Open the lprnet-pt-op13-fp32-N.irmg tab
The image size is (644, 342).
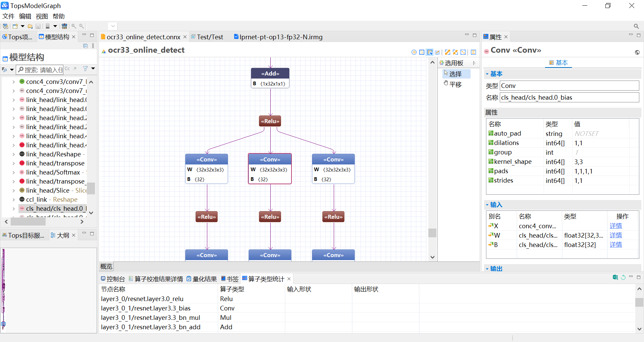pyautogui.click(x=278, y=37)
